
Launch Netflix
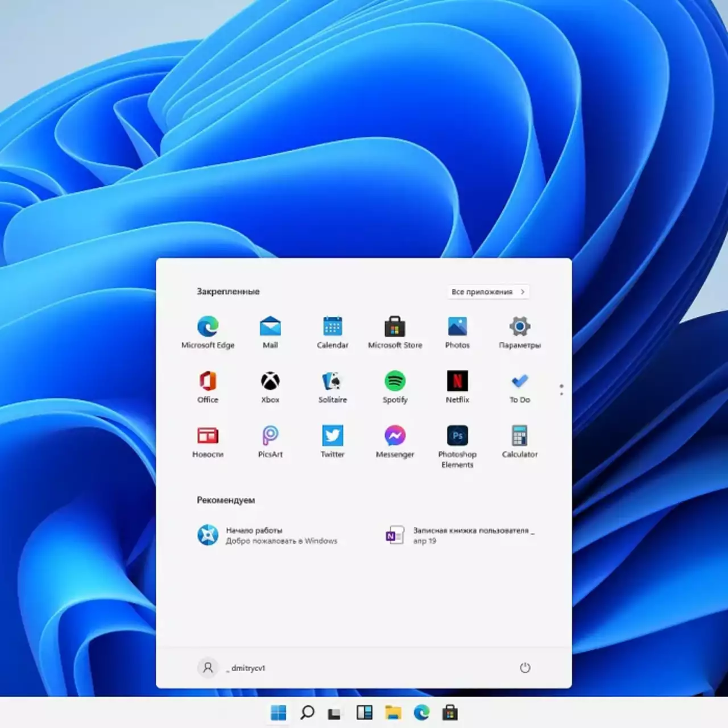[x=457, y=387]
